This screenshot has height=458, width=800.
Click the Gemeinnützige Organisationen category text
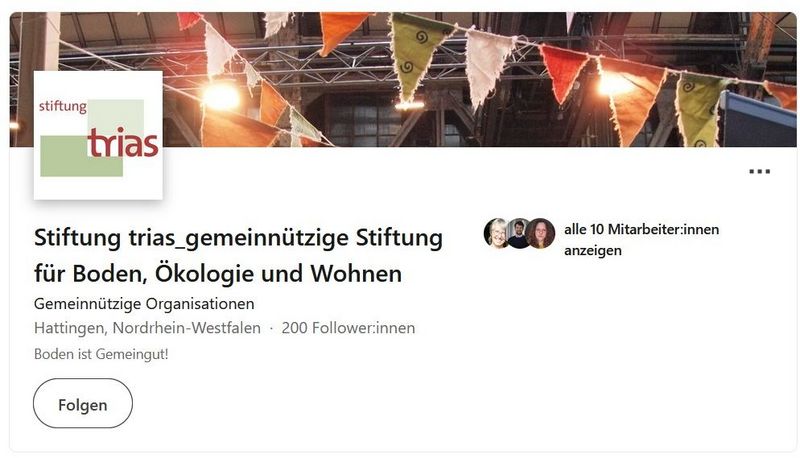(144, 304)
